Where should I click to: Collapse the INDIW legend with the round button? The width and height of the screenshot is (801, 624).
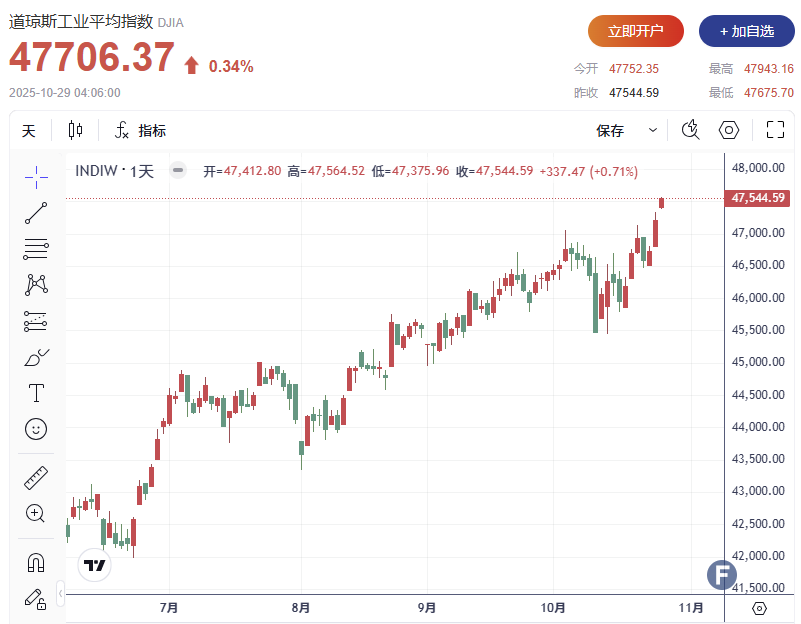(177, 171)
